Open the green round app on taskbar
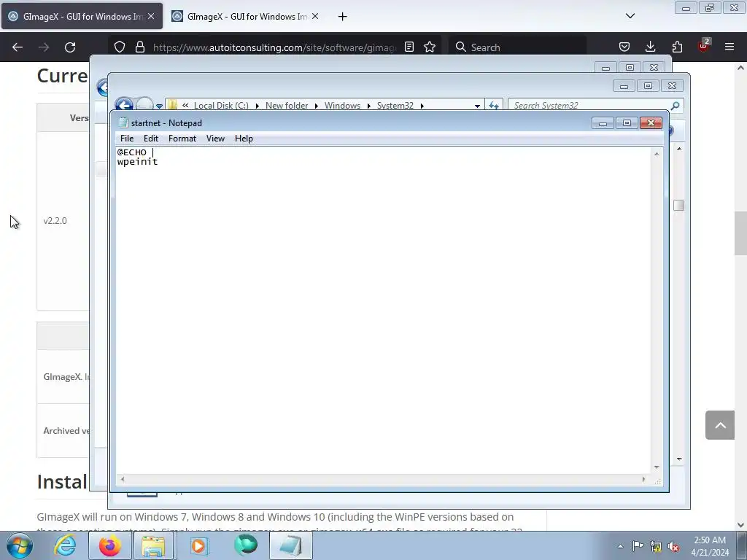Viewport: 747px width, 560px height. 245,545
